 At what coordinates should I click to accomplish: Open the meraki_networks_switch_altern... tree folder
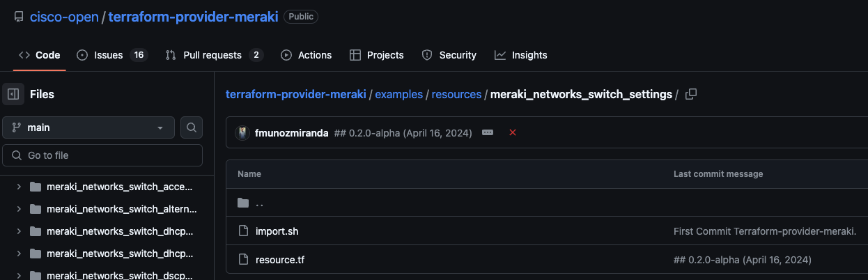[x=122, y=209]
